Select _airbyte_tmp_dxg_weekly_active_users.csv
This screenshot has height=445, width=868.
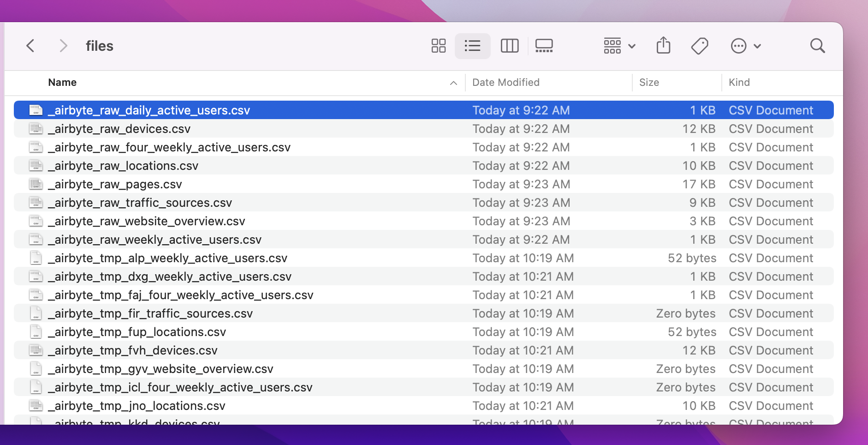[170, 277]
